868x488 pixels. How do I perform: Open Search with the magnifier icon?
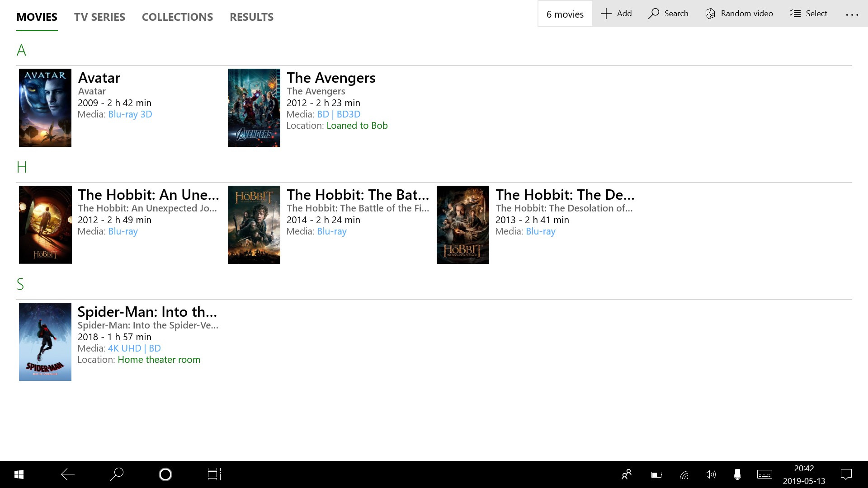coord(654,14)
